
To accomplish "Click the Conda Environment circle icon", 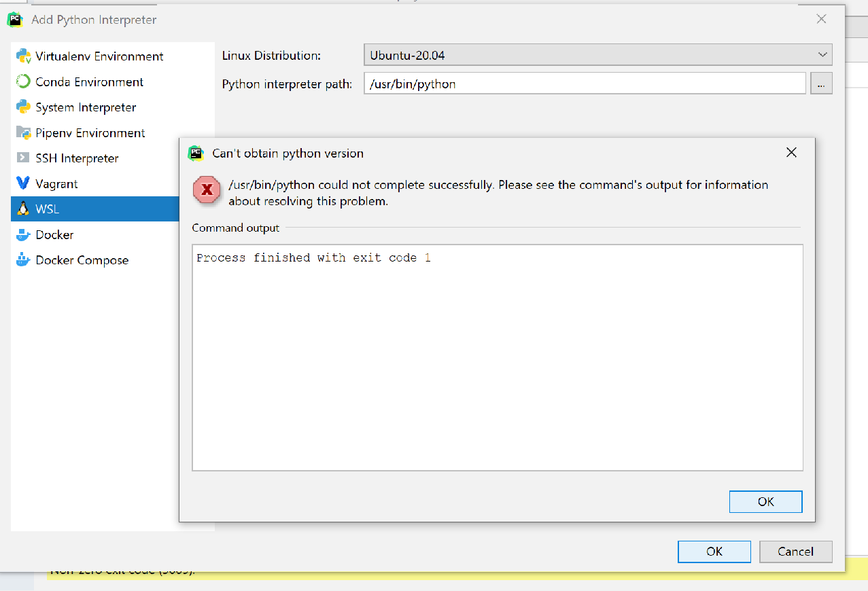I will click(24, 82).
